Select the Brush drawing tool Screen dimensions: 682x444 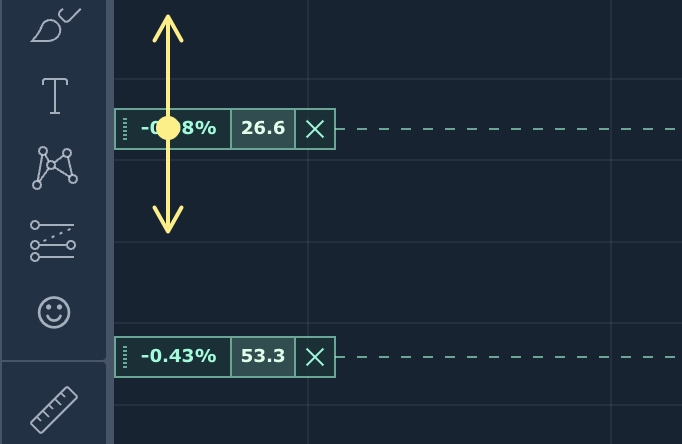55,25
